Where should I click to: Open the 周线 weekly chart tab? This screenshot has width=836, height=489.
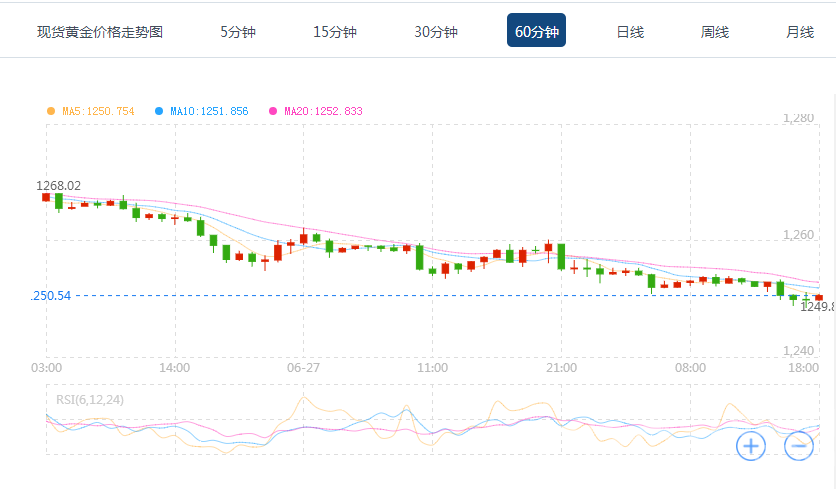(x=715, y=32)
